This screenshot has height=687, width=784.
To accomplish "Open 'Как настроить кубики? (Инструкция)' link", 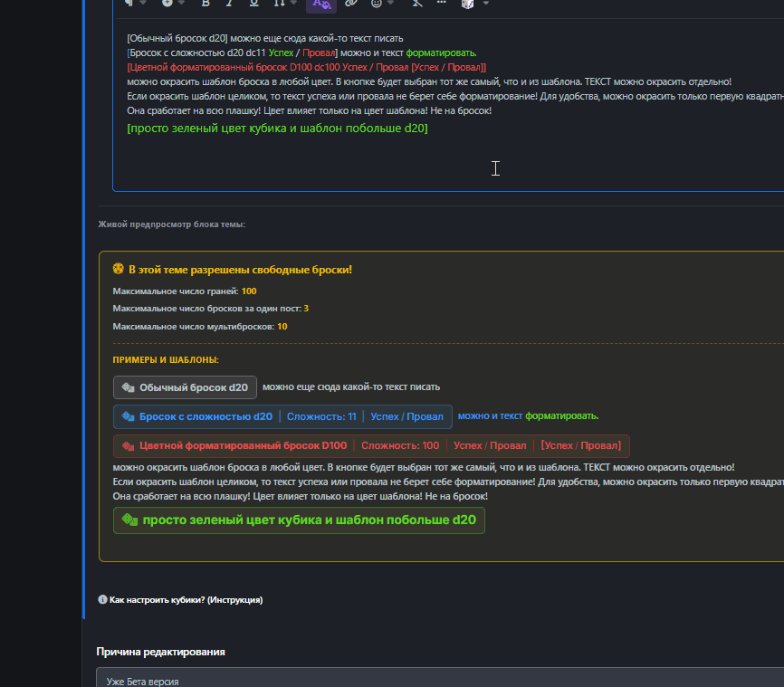I will tap(186, 599).
